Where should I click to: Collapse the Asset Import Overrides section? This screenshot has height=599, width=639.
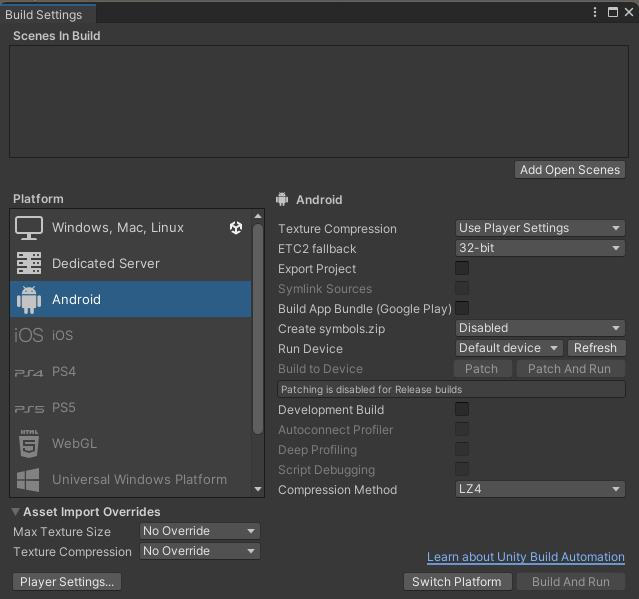(x=15, y=512)
